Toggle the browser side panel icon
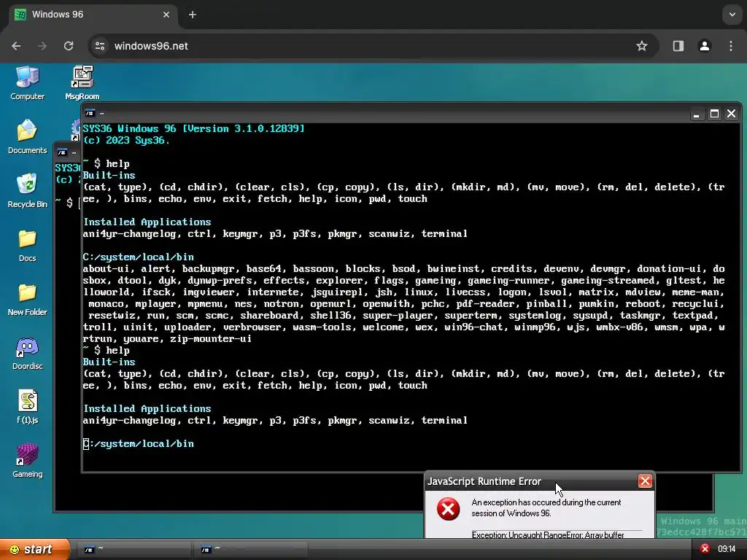The image size is (747, 560). click(x=678, y=46)
